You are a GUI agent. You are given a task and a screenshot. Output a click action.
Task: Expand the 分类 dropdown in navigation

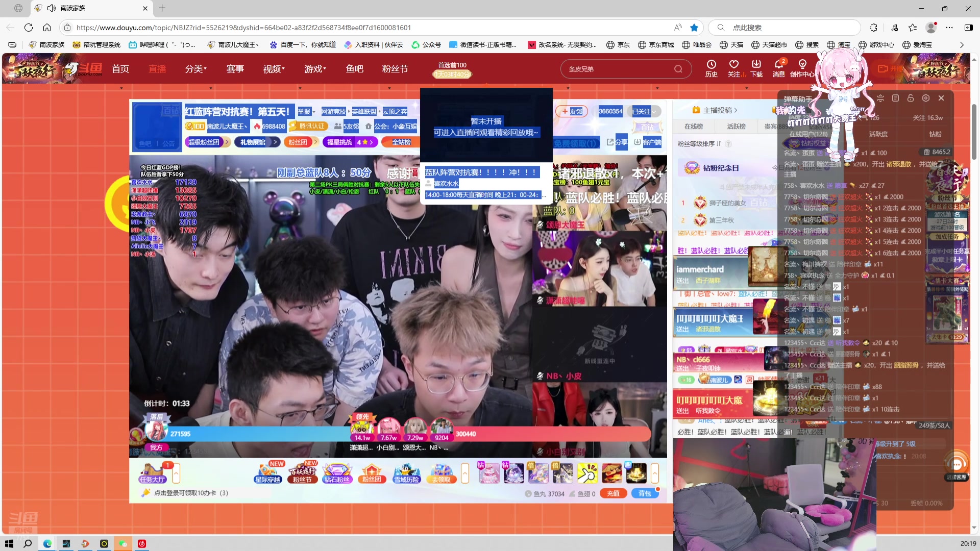(195, 69)
